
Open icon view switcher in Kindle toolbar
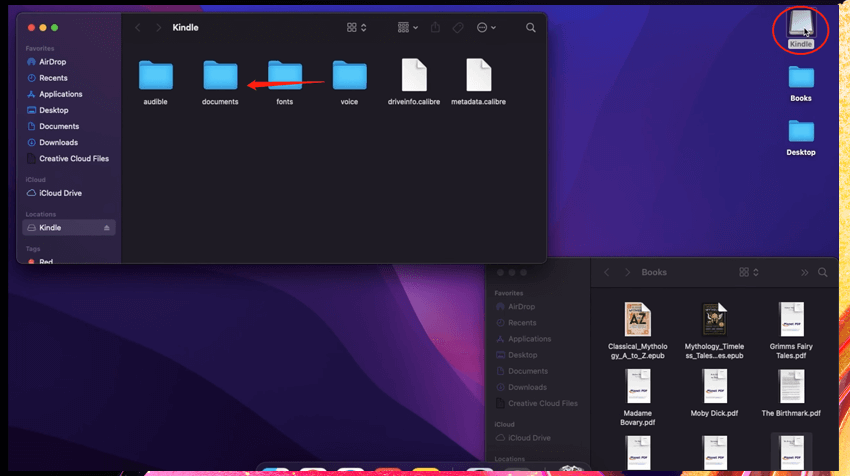(357, 28)
